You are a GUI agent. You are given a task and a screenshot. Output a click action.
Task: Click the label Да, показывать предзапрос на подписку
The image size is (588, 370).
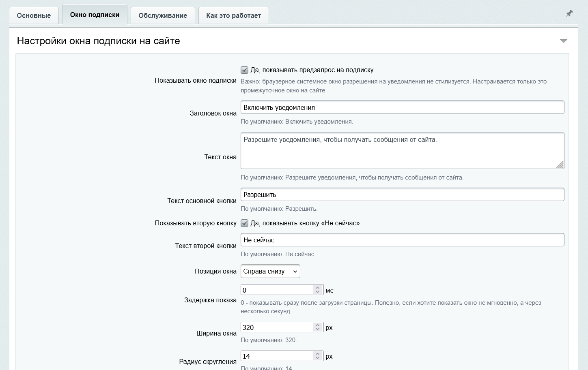312,70
